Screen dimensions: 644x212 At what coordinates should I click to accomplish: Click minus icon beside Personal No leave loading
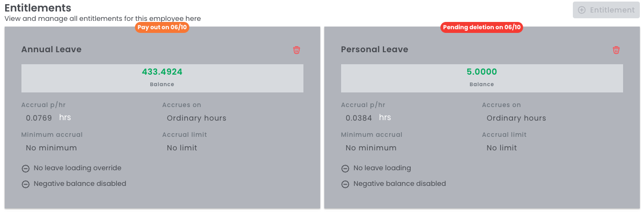(x=345, y=169)
